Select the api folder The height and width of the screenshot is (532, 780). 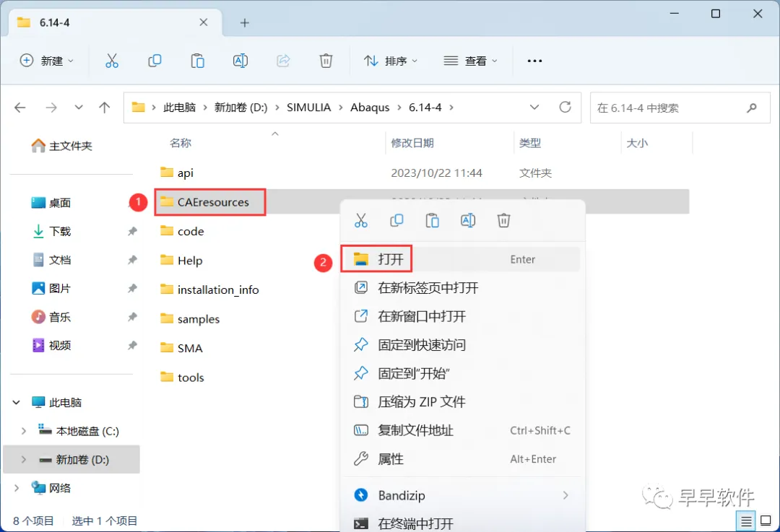pos(177,173)
